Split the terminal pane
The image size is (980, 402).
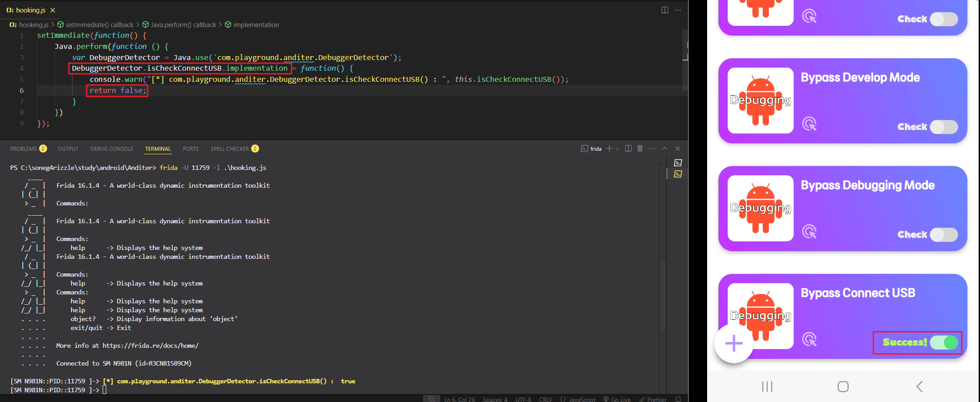(628, 149)
